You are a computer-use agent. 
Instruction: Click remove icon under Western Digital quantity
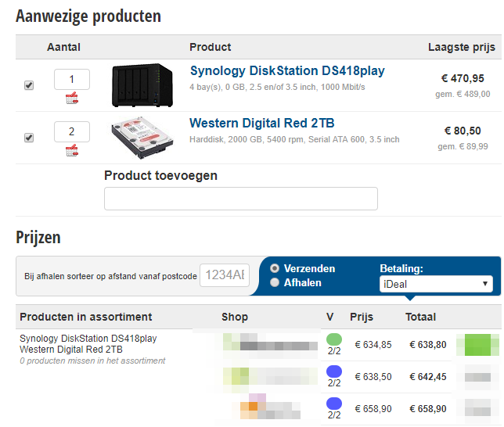tap(72, 150)
